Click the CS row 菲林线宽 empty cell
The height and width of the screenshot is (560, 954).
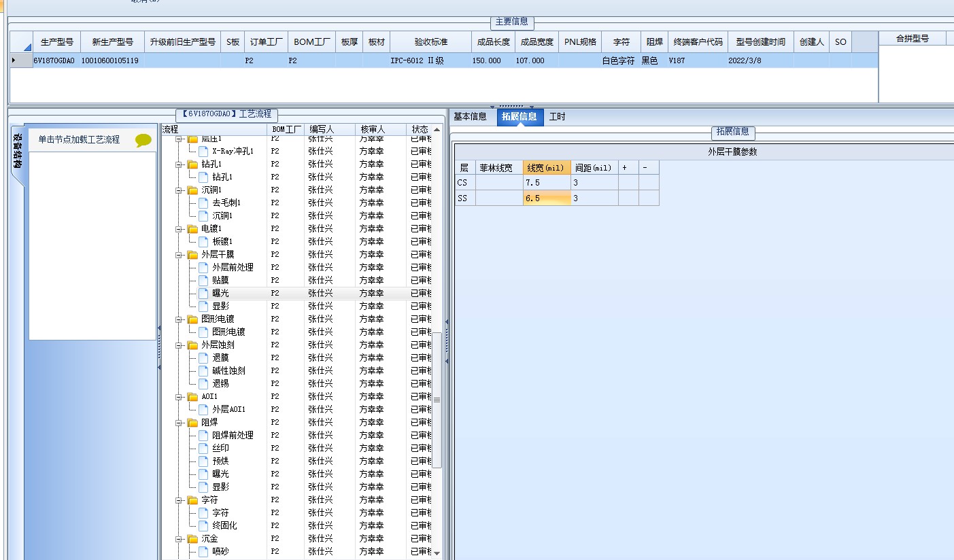click(499, 183)
